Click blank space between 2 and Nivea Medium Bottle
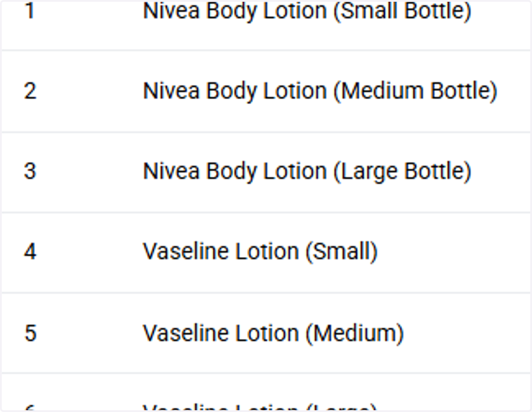The width and height of the screenshot is (532, 412). 89,91
